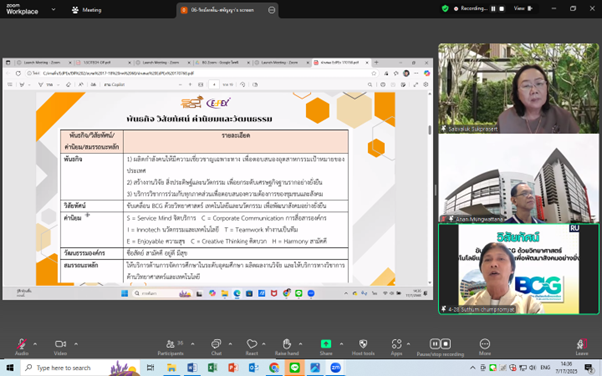Expand the arrow next to Raise hand
Screen dimensions: 602x376
point(300,344)
